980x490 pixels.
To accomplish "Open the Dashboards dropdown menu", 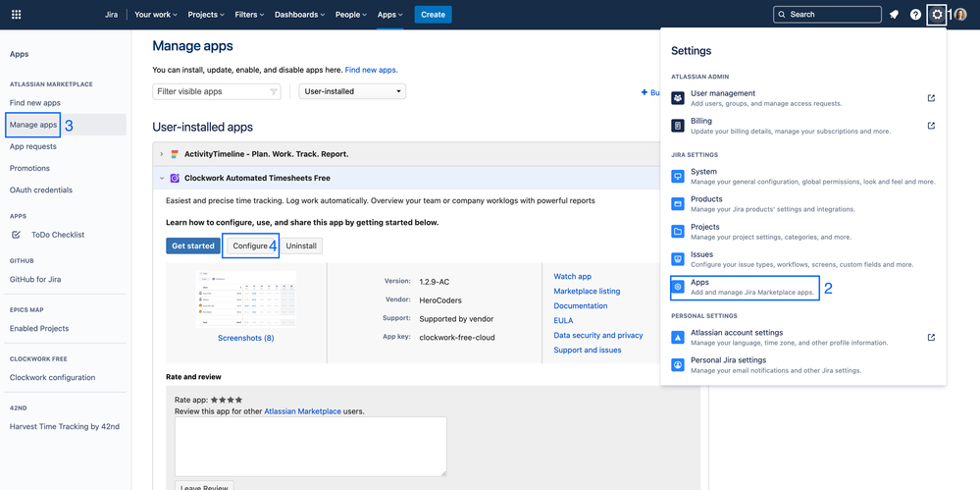I will click(300, 15).
